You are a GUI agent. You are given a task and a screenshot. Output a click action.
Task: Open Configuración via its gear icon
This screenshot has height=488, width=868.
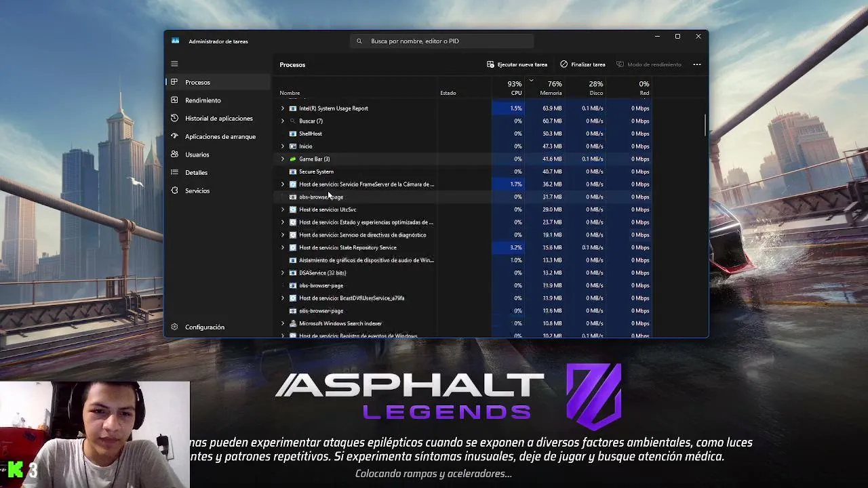coord(174,327)
